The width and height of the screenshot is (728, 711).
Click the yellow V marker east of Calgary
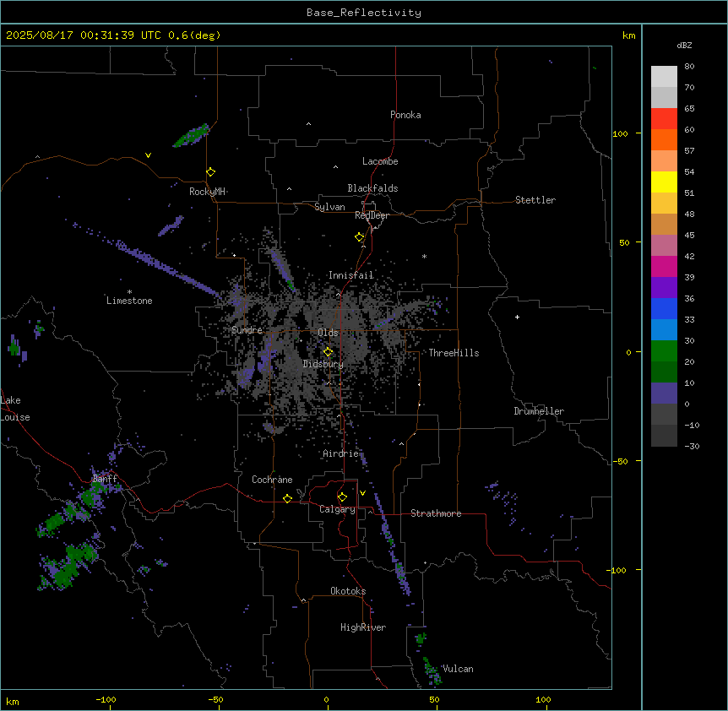(x=362, y=493)
